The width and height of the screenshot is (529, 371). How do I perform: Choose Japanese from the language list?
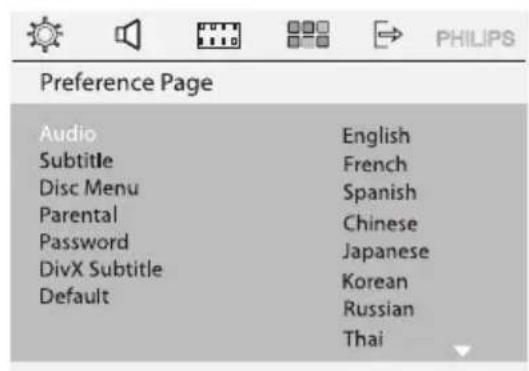point(386,252)
